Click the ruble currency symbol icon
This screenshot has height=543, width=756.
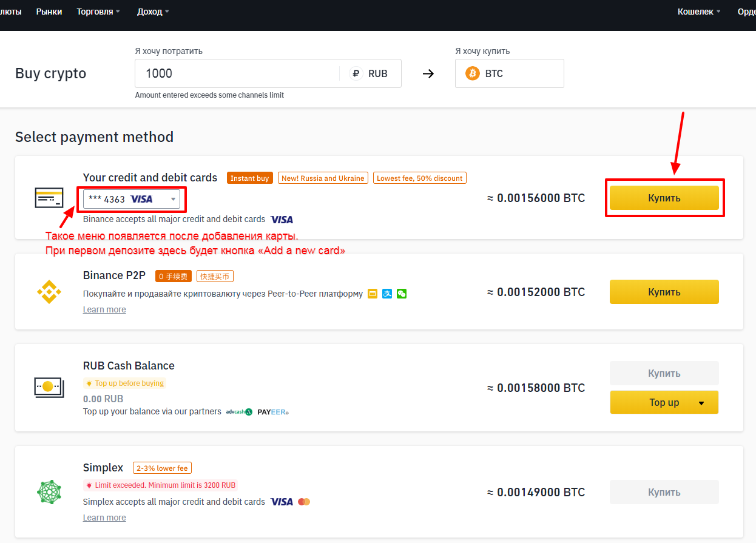click(356, 73)
